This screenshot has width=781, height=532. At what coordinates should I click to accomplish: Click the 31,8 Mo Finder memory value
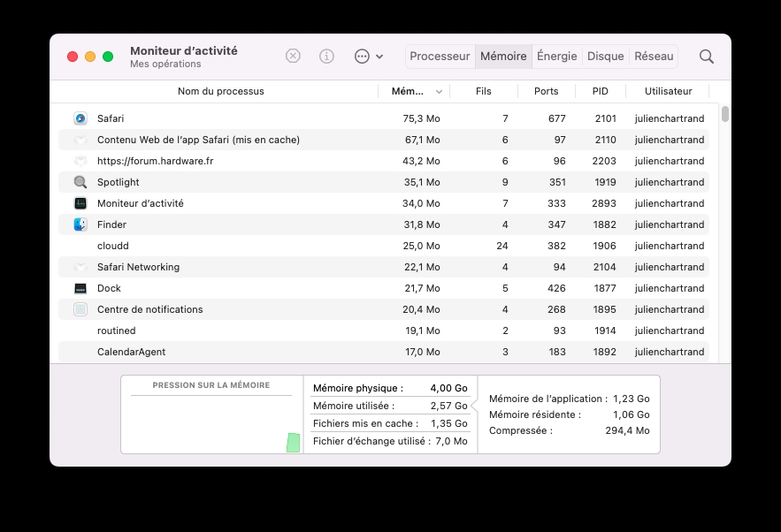click(x=422, y=224)
